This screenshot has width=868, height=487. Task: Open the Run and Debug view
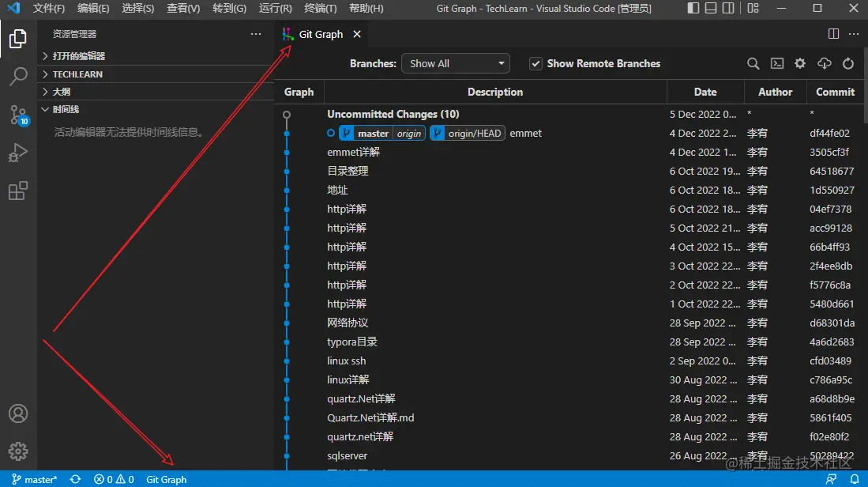coord(17,153)
